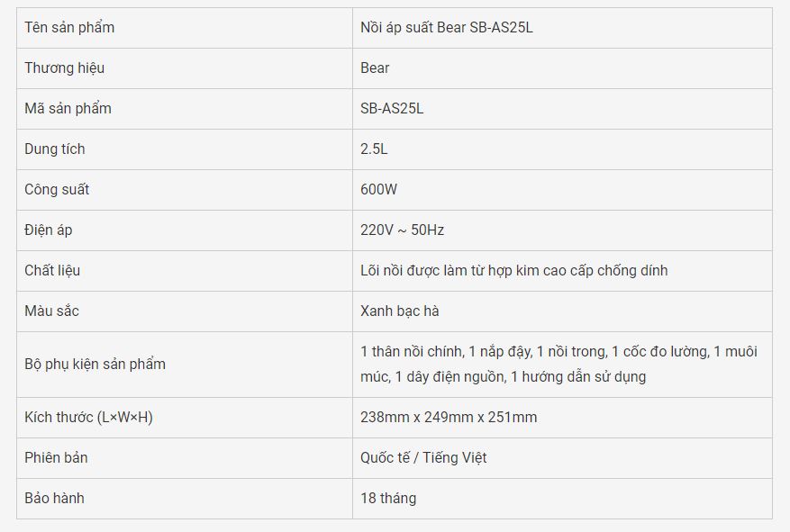
Task: Click the '2.5L' capacity value
Action: 374,149
